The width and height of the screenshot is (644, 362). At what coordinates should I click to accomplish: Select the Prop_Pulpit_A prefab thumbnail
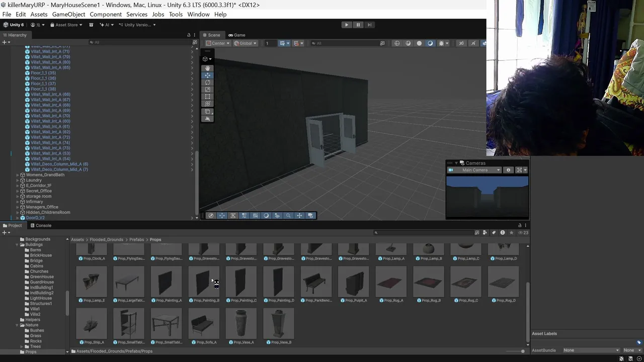353,282
